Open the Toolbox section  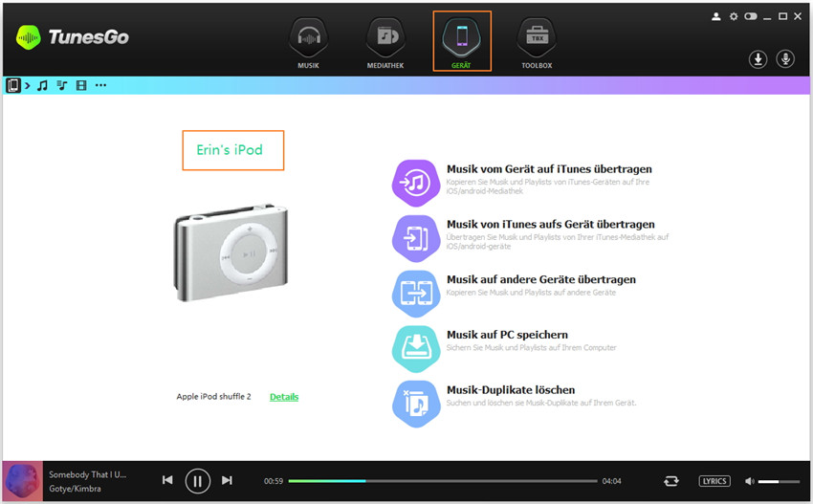tap(537, 43)
